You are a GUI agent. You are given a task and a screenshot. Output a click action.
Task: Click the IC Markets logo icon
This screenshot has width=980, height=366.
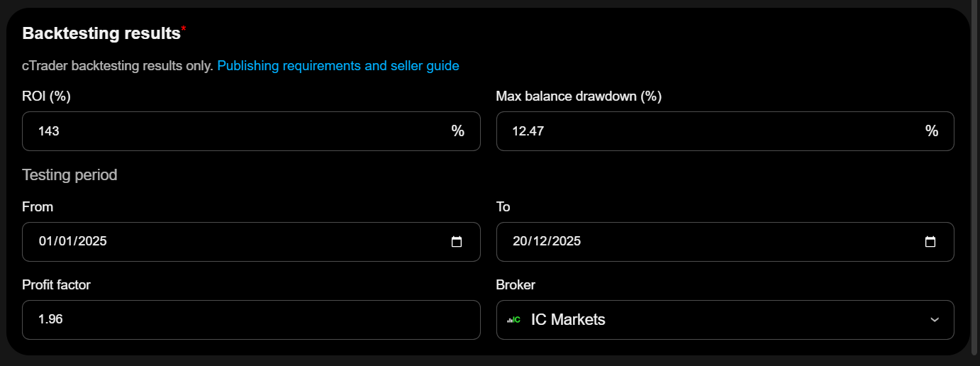point(513,320)
